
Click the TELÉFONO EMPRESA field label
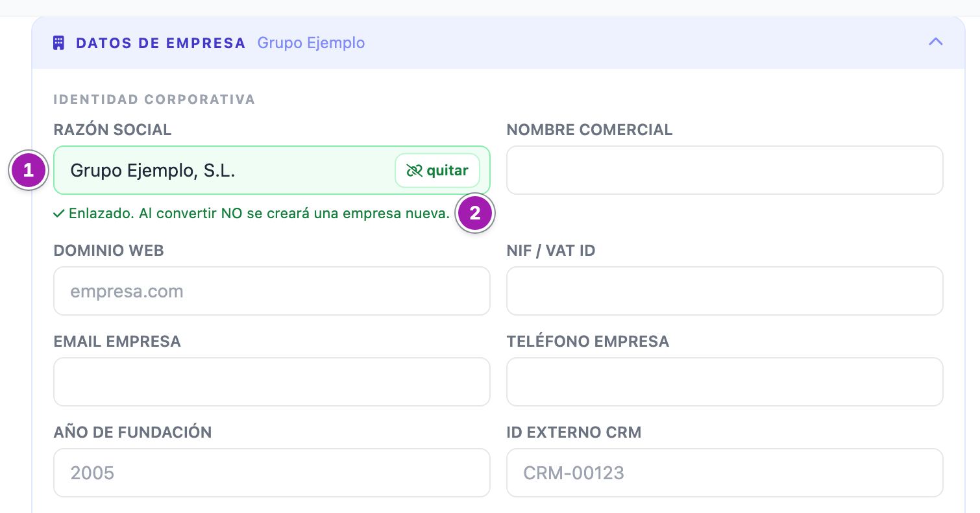(x=588, y=341)
